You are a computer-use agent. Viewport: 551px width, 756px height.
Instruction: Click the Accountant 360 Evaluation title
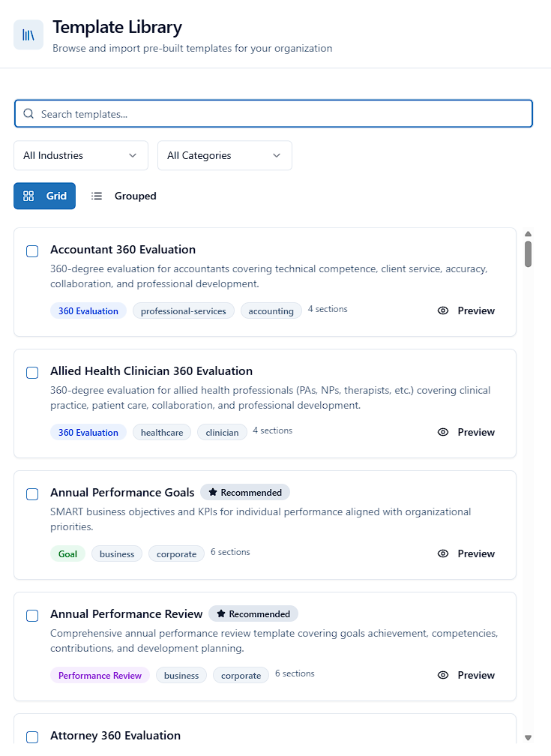pyautogui.click(x=123, y=249)
